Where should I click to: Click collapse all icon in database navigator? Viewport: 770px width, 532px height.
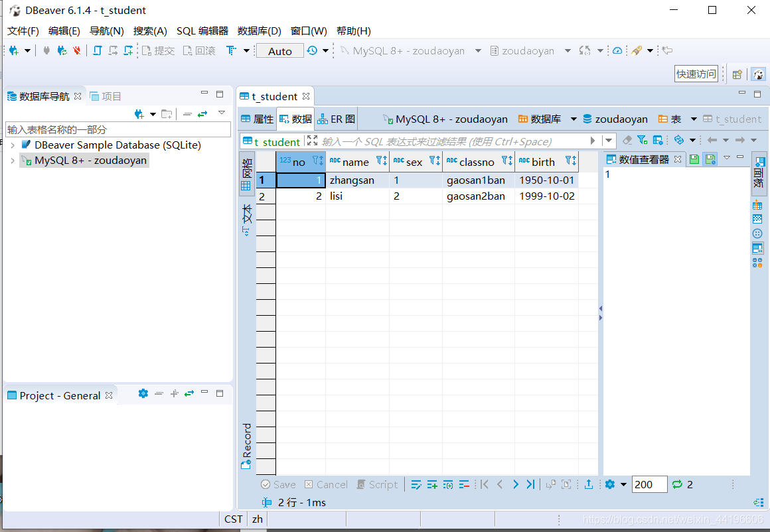click(187, 114)
